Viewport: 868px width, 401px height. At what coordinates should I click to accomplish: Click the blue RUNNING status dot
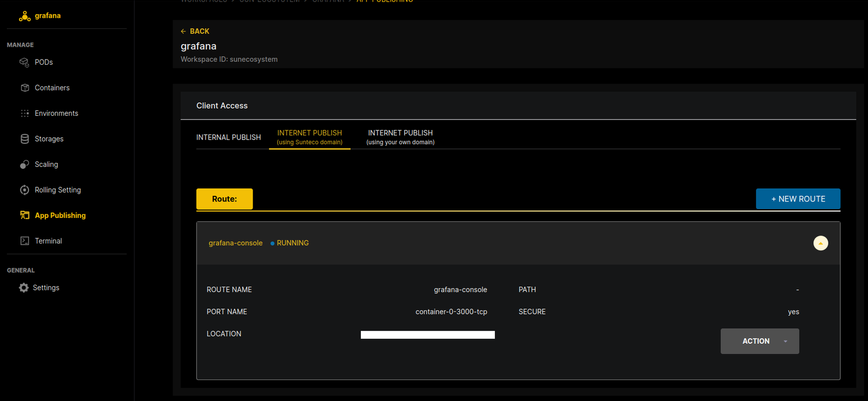(x=272, y=244)
